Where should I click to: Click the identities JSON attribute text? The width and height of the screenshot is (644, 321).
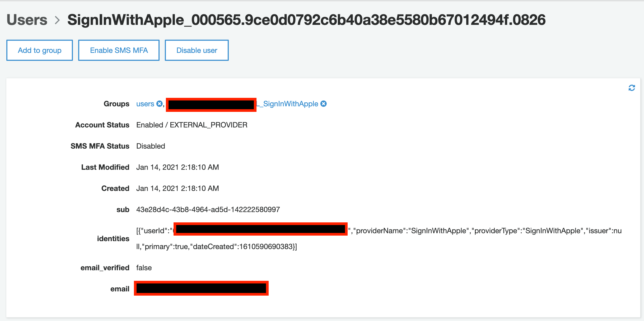423,230
